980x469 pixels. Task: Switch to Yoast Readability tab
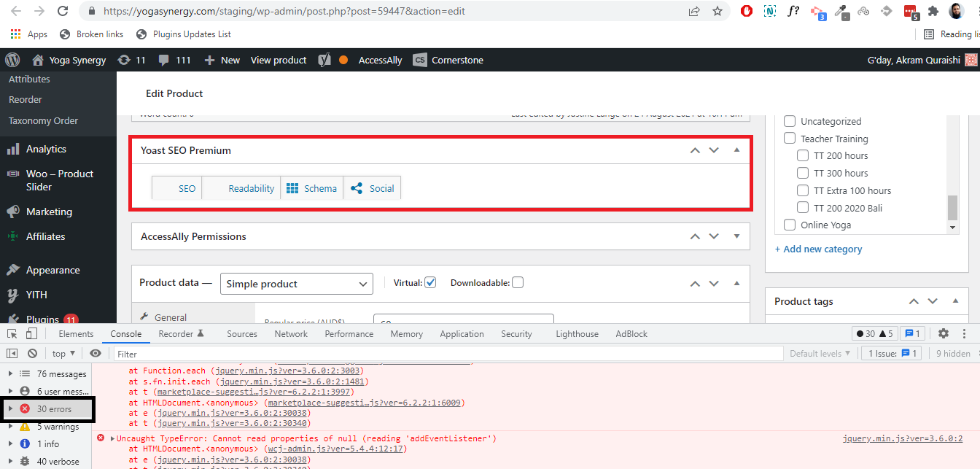pyautogui.click(x=242, y=188)
